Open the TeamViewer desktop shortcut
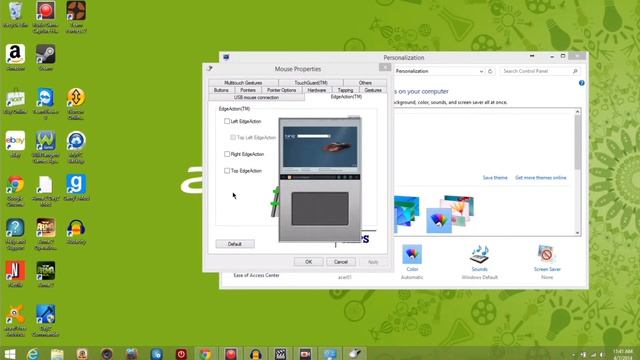 pos(45,104)
